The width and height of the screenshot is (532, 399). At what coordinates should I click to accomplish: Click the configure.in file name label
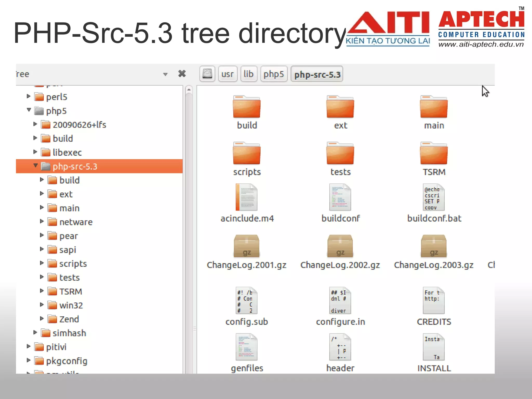[x=341, y=322]
